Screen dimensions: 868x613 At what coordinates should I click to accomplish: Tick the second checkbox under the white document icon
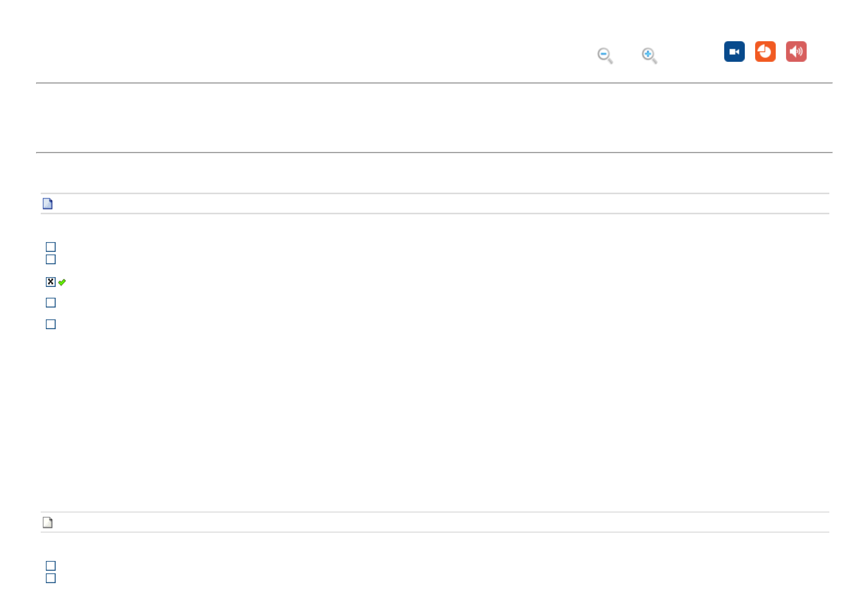tap(51, 578)
